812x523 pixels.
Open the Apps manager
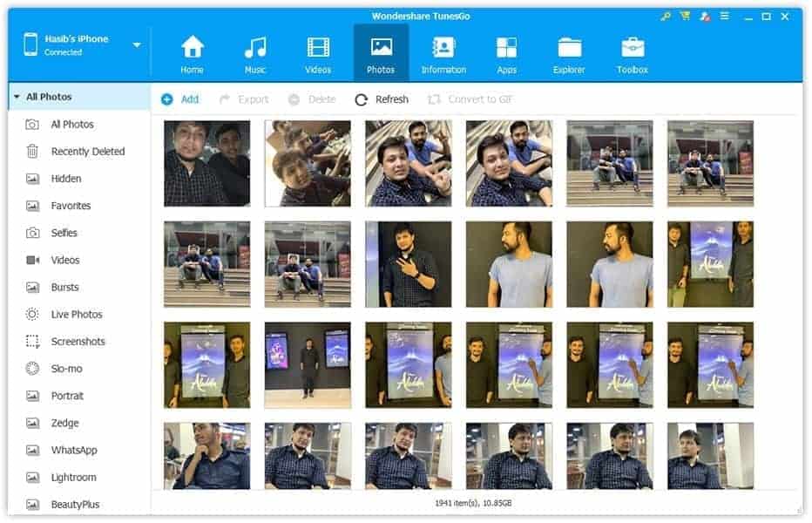(506, 51)
